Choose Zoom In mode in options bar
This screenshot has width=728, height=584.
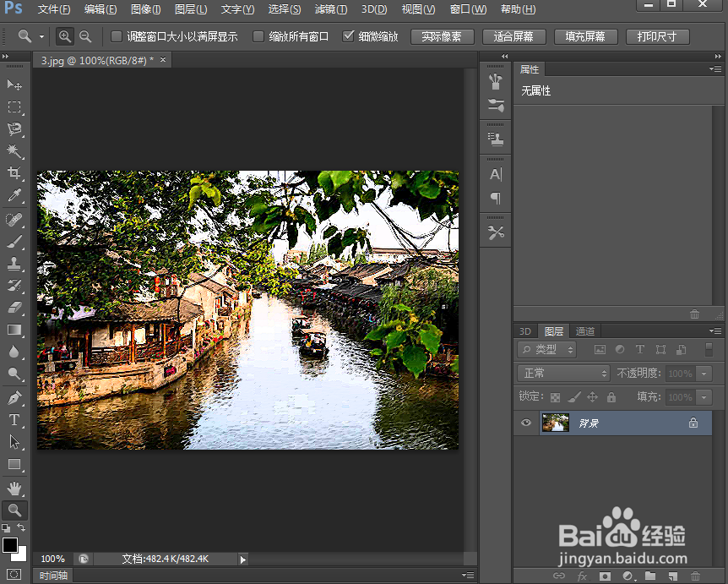coord(64,36)
